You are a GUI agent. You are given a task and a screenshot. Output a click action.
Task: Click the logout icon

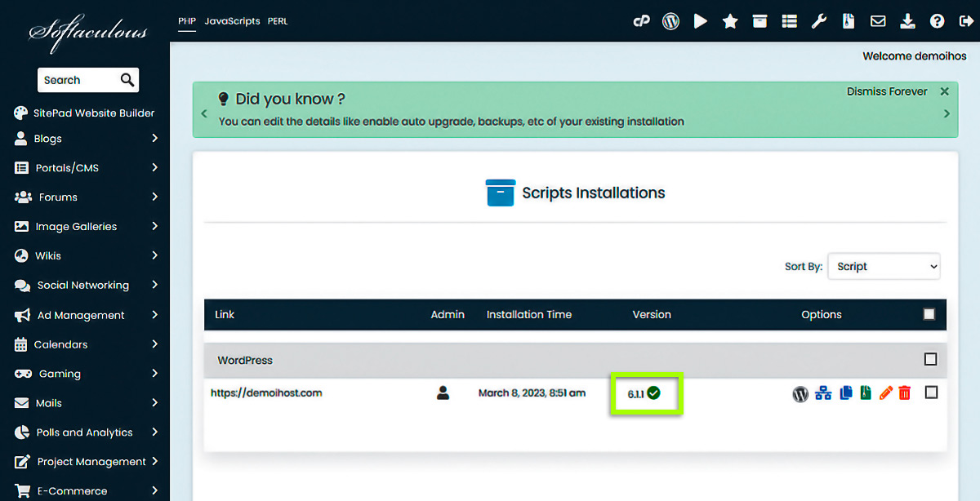966,21
